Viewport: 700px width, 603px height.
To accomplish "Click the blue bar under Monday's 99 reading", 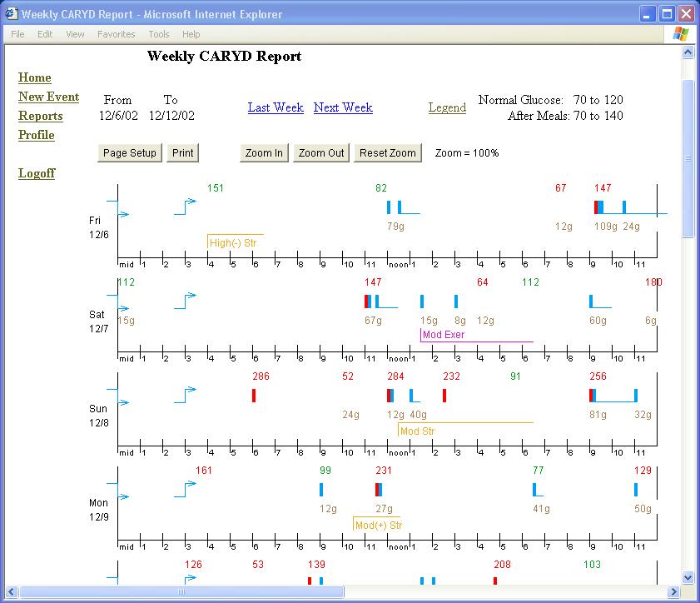I will [x=321, y=490].
